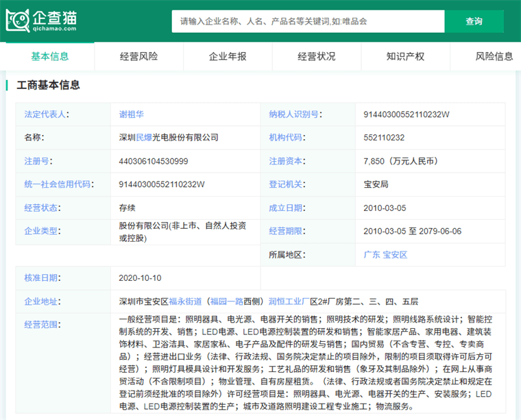The height and width of the screenshot is (420, 521).
Task: Select the 经营状况 tab
Action: click(317, 56)
